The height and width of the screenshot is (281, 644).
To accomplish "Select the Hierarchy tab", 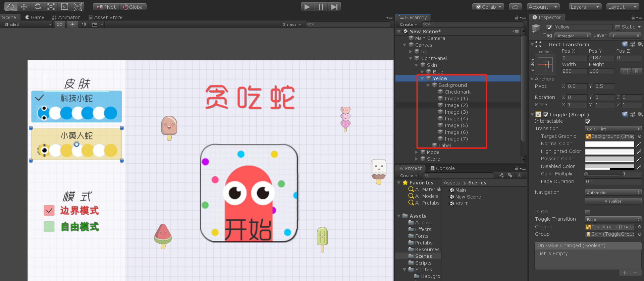I will pos(413,17).
